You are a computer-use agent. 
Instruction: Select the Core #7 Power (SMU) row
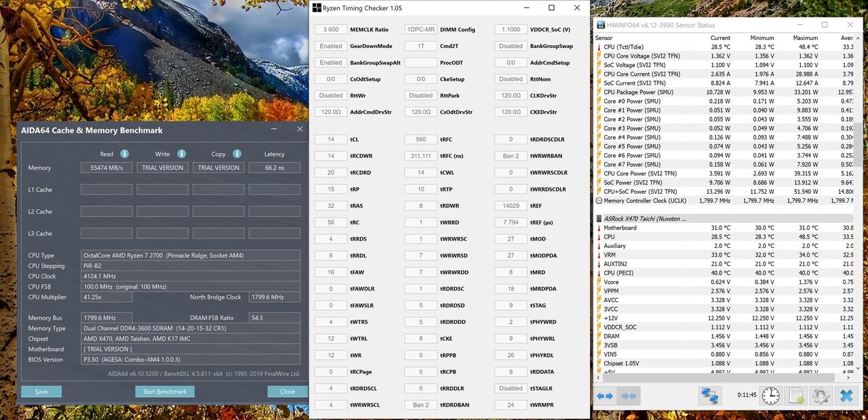tap(724, 165)
